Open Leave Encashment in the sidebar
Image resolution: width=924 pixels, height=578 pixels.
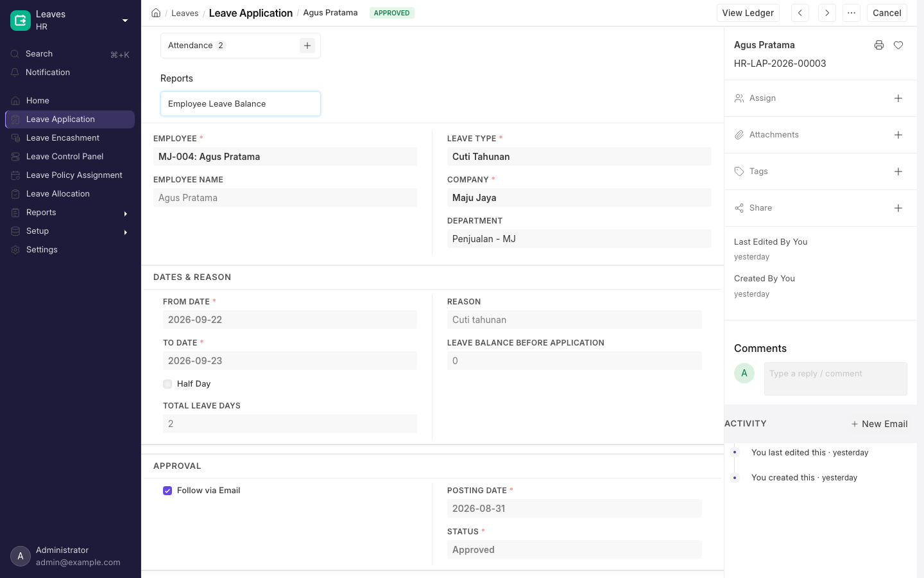click(x=70, y=138)
